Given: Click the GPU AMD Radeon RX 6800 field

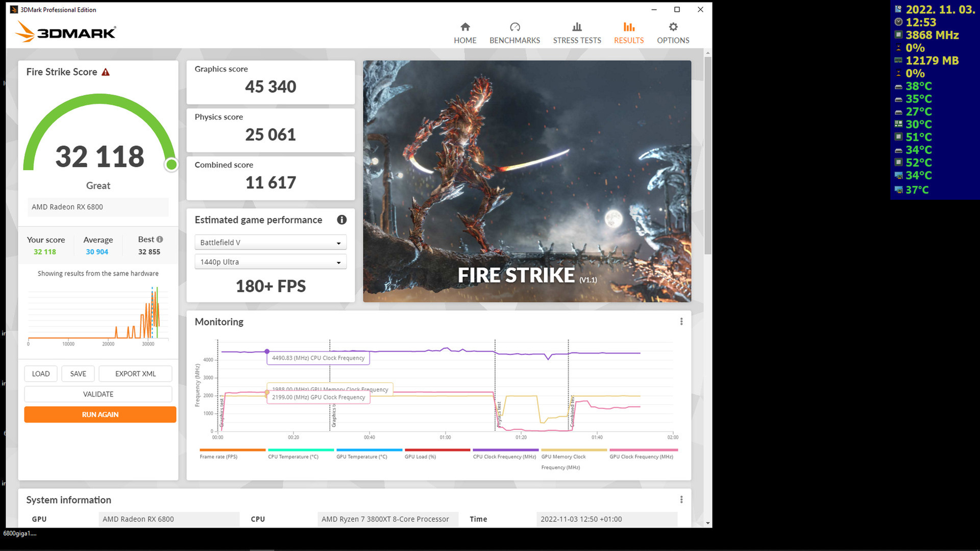Looking at the screenshot, I should (169, 519).
